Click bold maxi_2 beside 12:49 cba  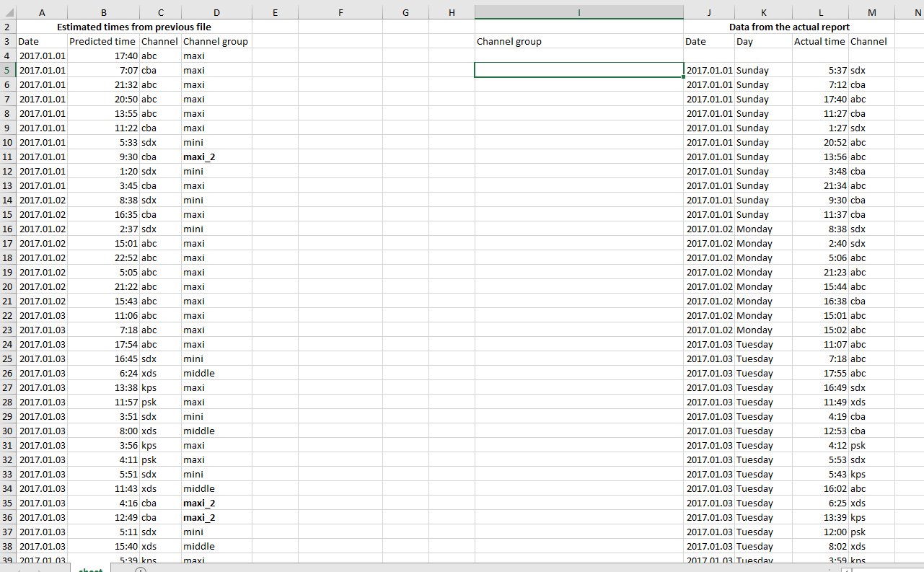(217, 517)
